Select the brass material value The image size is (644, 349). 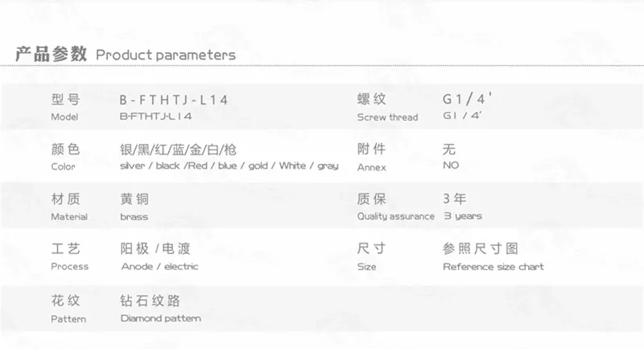tap(134, 216)
